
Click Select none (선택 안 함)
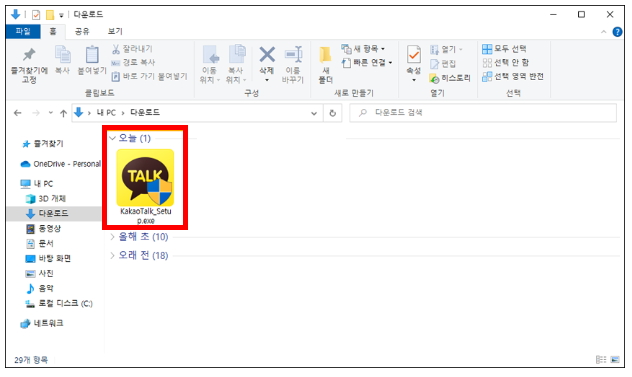[x=505, y=62]
